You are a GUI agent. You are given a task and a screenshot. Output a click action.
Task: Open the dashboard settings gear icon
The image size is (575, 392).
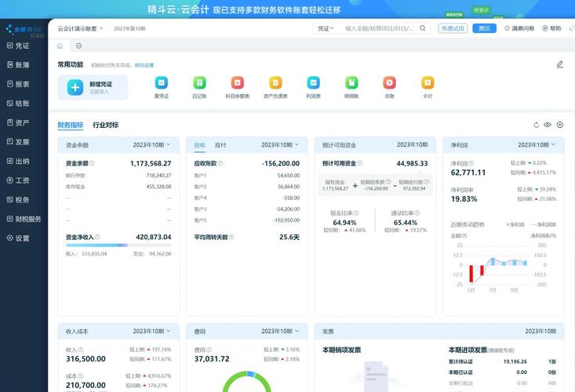(x=559, y=125)
